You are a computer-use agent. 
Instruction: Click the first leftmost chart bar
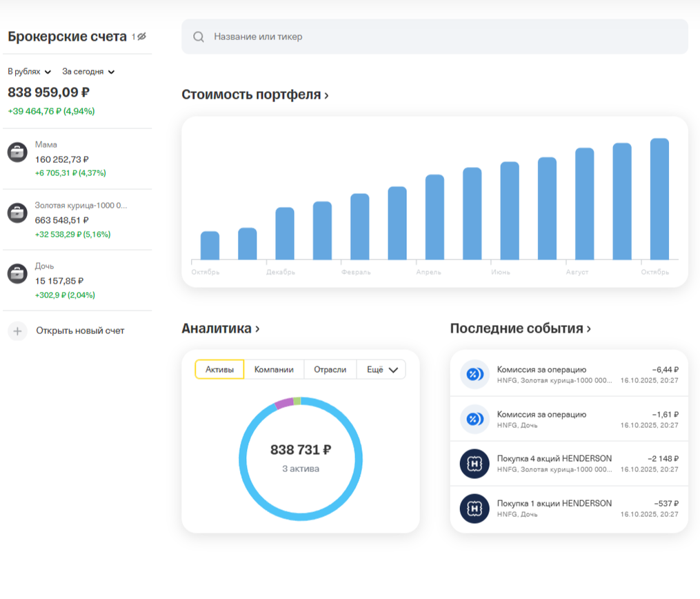point(210,246)
